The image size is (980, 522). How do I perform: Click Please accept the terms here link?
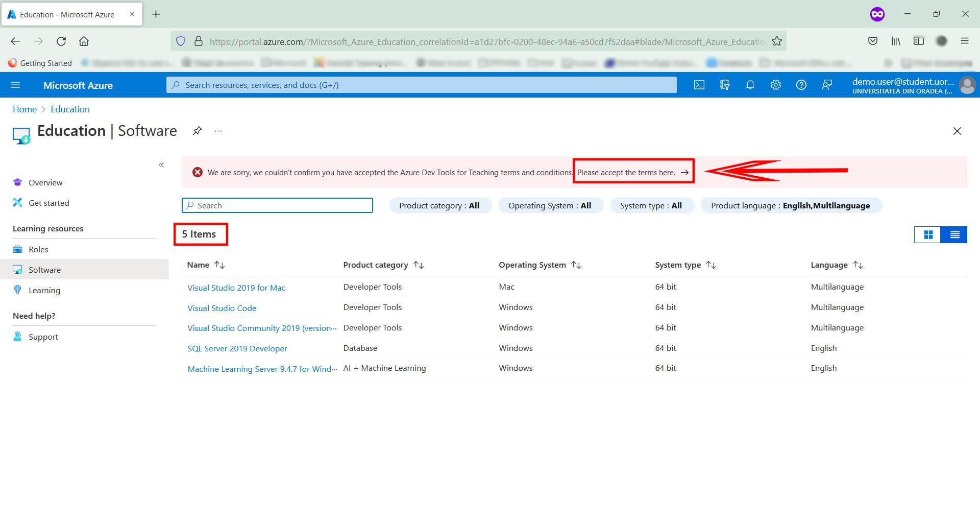click(x=633, y=172)
